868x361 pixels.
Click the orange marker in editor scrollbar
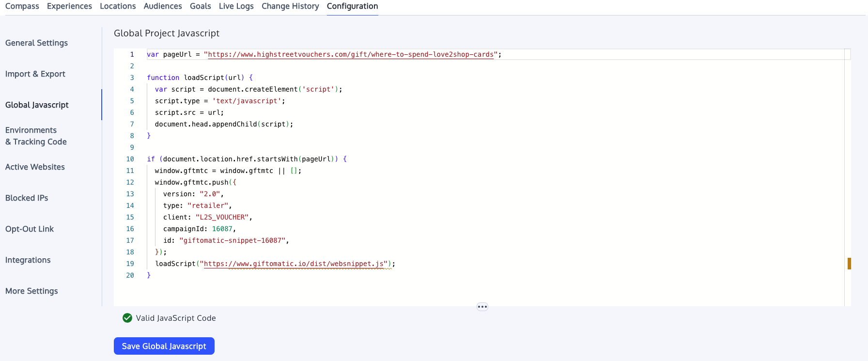click(x=849, y=264)
